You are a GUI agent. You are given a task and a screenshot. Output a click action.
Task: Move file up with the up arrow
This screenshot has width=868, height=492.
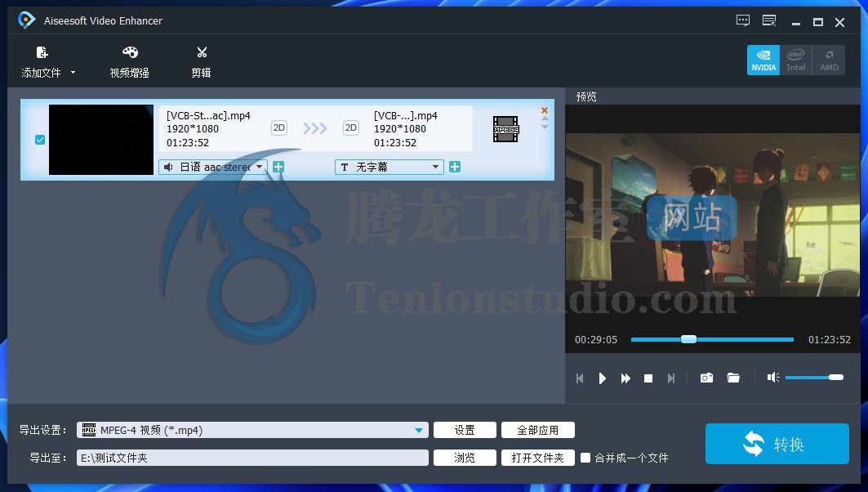[545, 119]
